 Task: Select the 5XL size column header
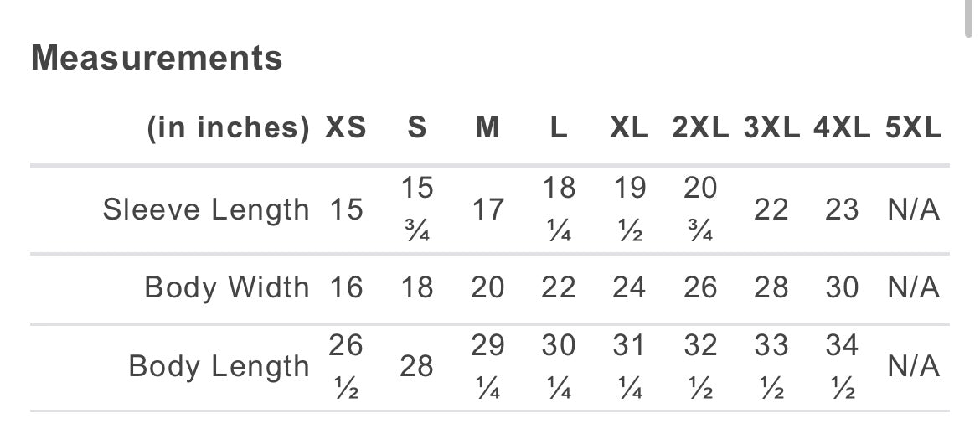point(913,128)
